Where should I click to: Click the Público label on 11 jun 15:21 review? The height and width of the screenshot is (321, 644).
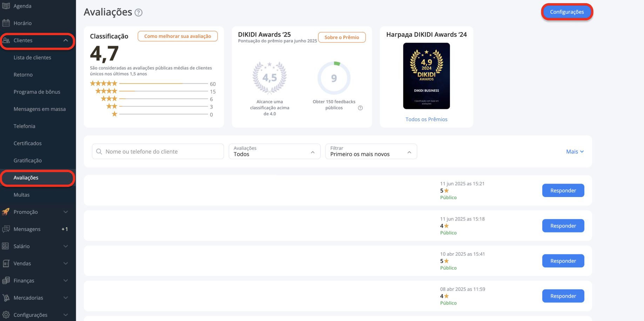tap(448, 198)
